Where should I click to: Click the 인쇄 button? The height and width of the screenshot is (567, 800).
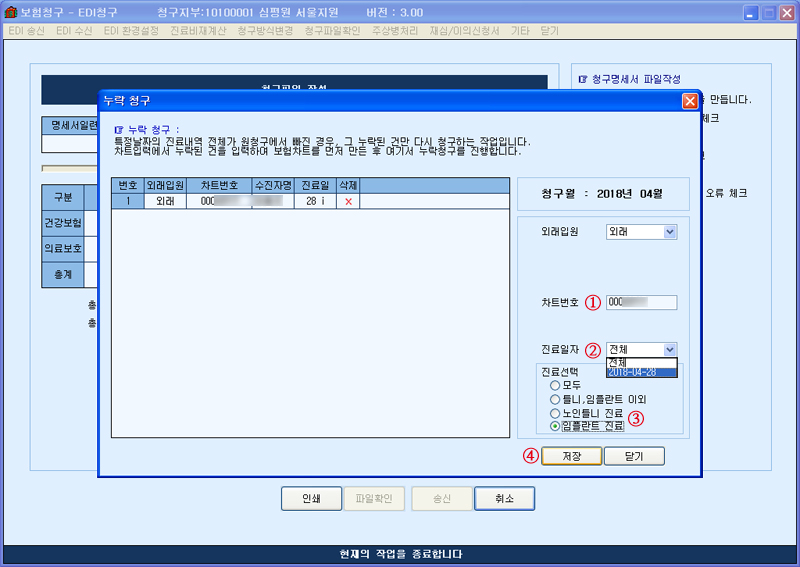pyautogui.click(x=310, y=498)
